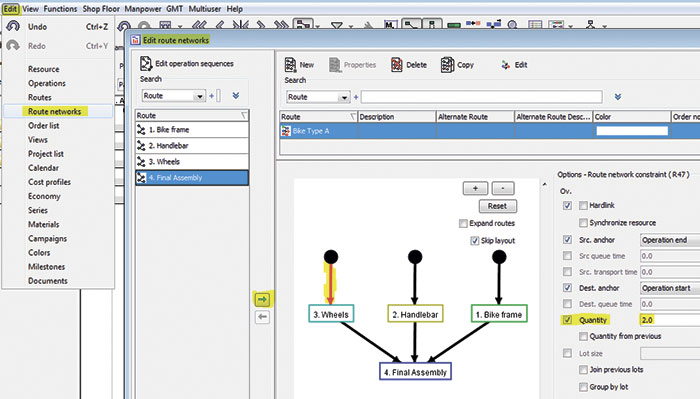Click the Undo icon in Edit menu
Image resolution: width=700 pixels, height=399 pixels.
click(x=13, y=26)
